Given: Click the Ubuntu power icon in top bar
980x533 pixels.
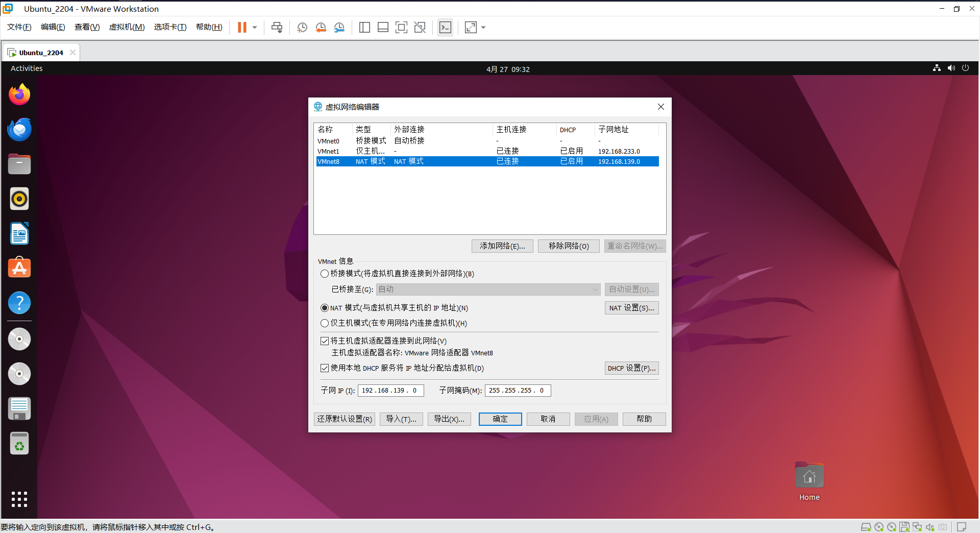Looking at the screenshot, I should tap(965, 68).
